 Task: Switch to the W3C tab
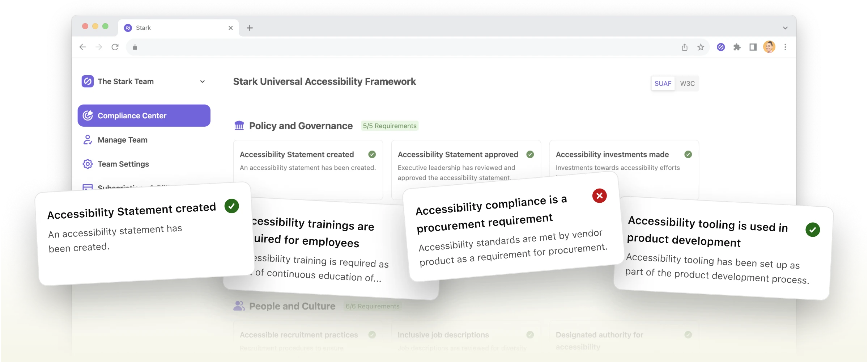tap(687, 83)
